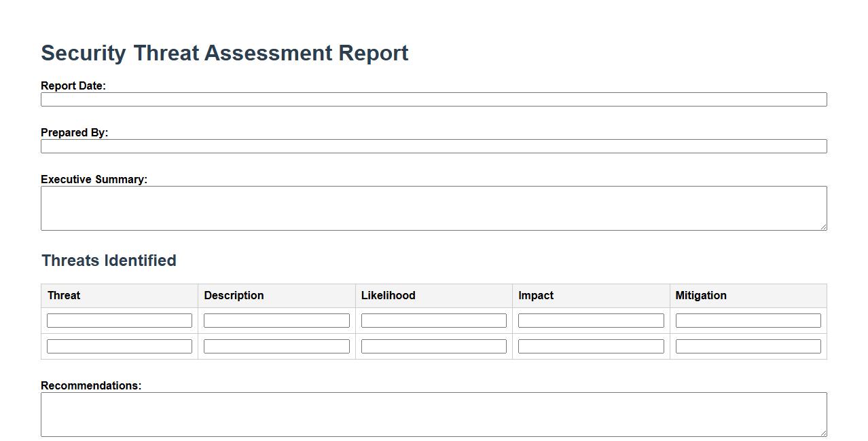
Task: Focus the second row Impact field
Action: click(x=591, y=347)
